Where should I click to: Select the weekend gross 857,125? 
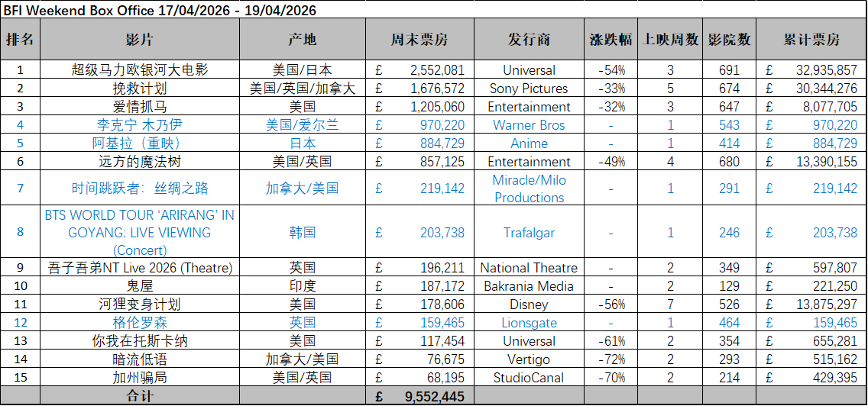[419, 162]
